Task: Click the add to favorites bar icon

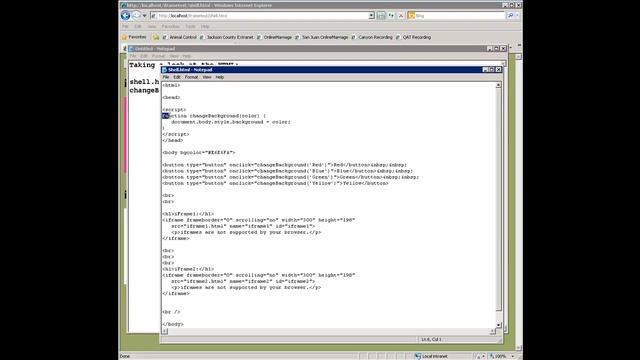Action: pyautogui.click(x=156, y=37)
